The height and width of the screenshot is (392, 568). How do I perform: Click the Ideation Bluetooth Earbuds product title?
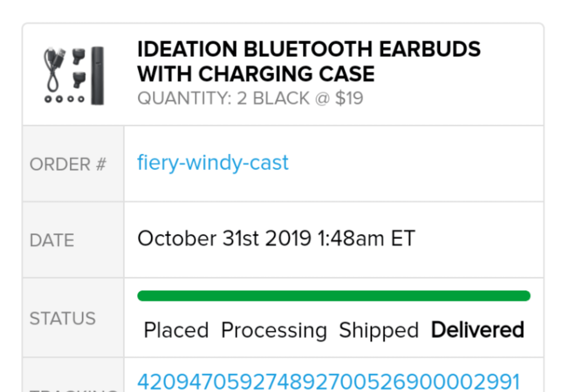[308, 61]
